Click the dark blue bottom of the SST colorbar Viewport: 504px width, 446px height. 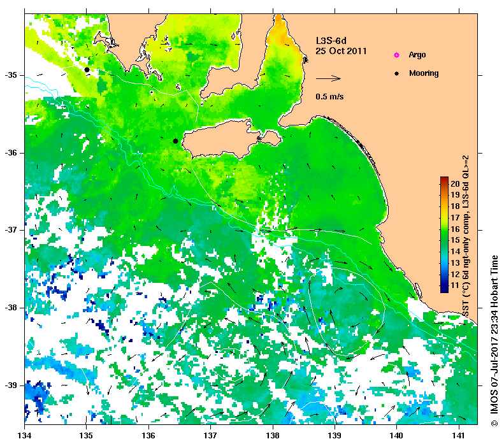444,290
